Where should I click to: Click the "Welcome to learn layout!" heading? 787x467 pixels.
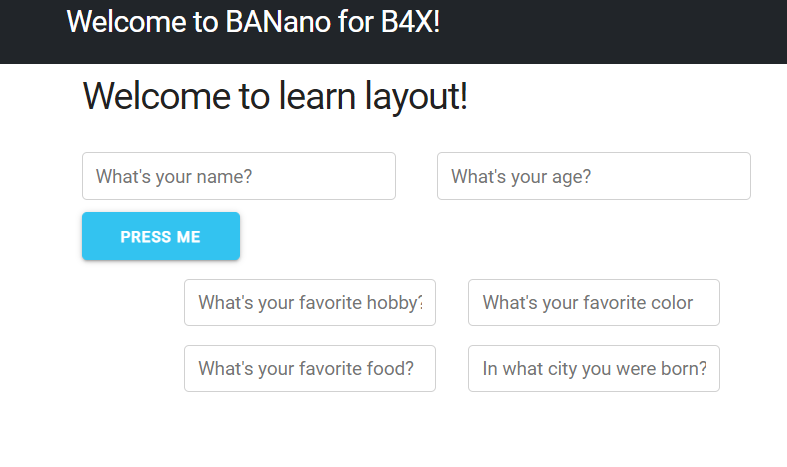click(275, 97)
